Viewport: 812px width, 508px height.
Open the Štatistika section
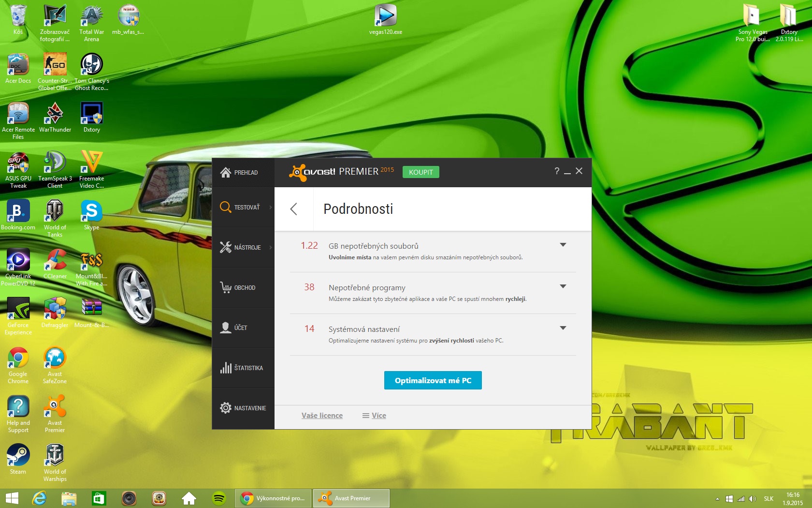(243, 368)
